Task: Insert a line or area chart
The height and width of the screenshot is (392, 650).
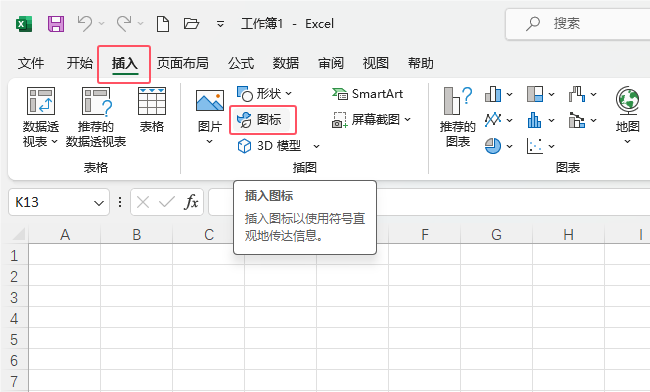Action: tap(493, 120)
